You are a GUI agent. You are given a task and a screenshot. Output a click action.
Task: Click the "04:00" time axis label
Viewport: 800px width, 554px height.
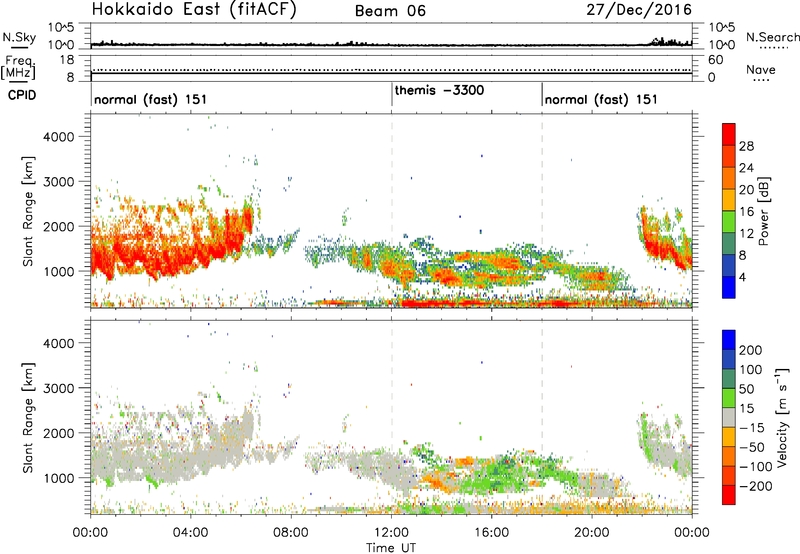(x=190, y=533)
